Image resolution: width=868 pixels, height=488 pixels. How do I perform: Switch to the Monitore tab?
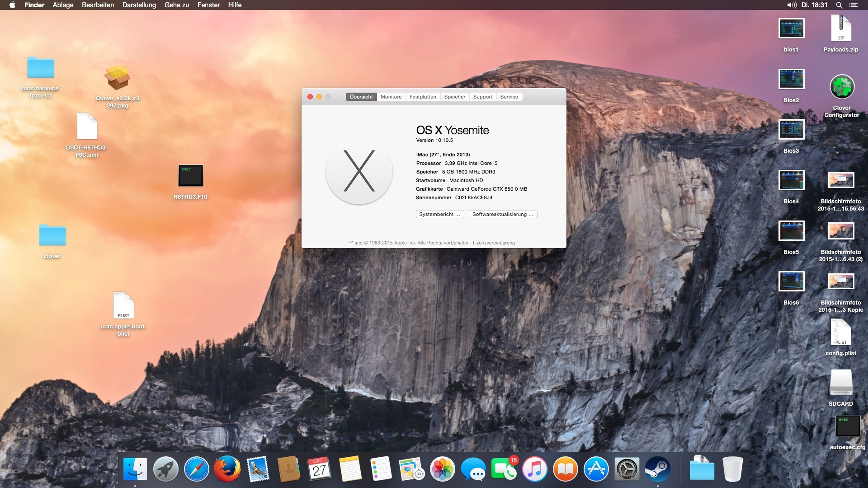pyautogui.click(x=391, y=97)
